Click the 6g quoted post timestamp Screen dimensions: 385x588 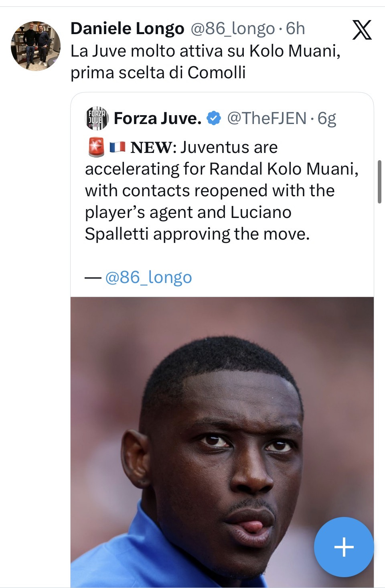[x=326, y=118]
